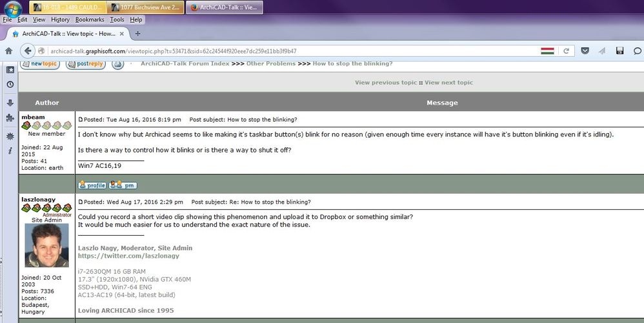Click the username mbeam
Image resolution: width=644 pixels, height=323 pixels.
[x=34, y=117]
